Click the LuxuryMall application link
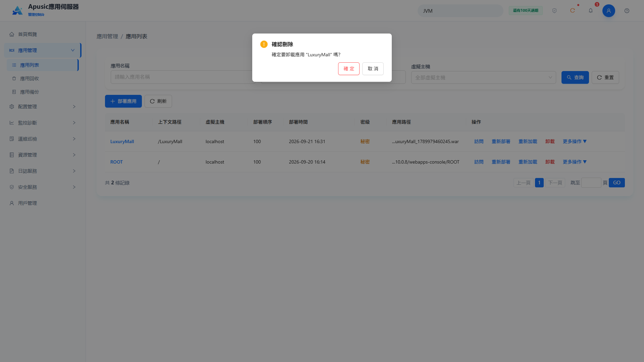 122,141
